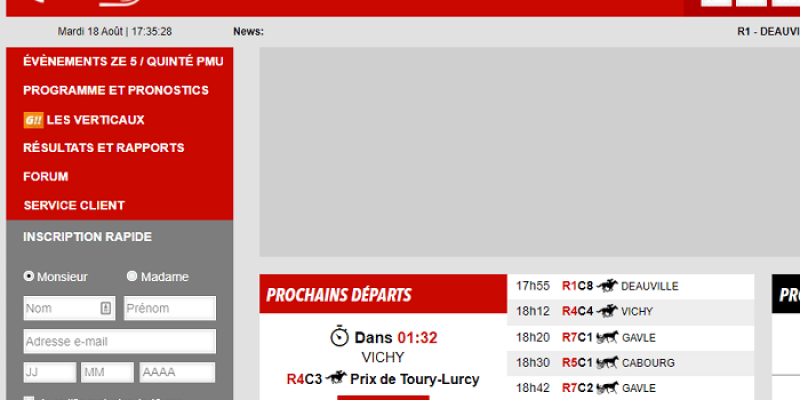Screen dimensions: 800x400
Task: Click the 18h30 start time
Action: pos(533,363)
